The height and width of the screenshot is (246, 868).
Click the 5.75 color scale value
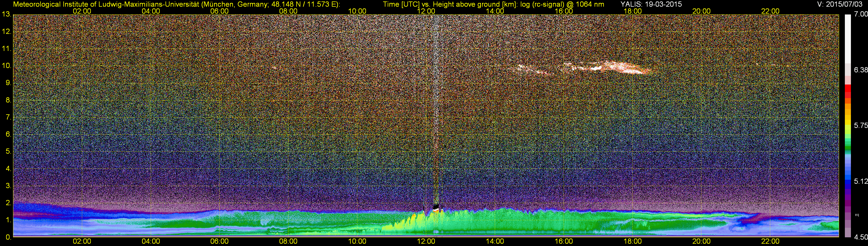(861, 125)
